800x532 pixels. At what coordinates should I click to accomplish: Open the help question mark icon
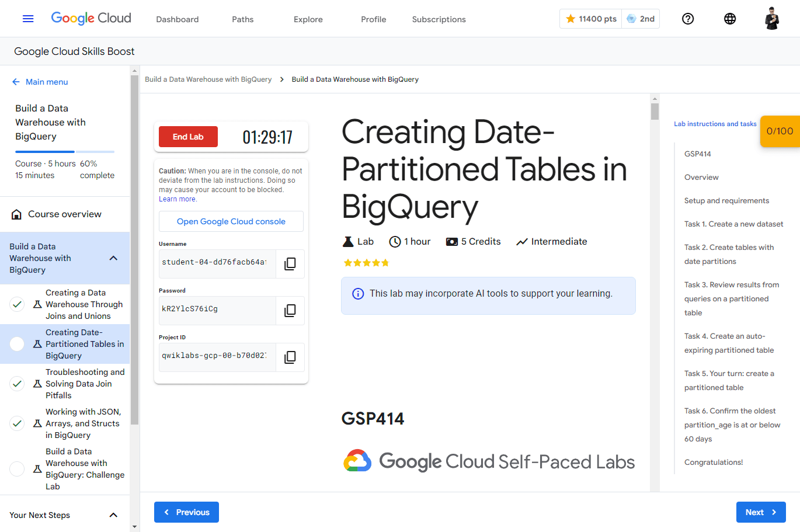[x=688, y=19]
